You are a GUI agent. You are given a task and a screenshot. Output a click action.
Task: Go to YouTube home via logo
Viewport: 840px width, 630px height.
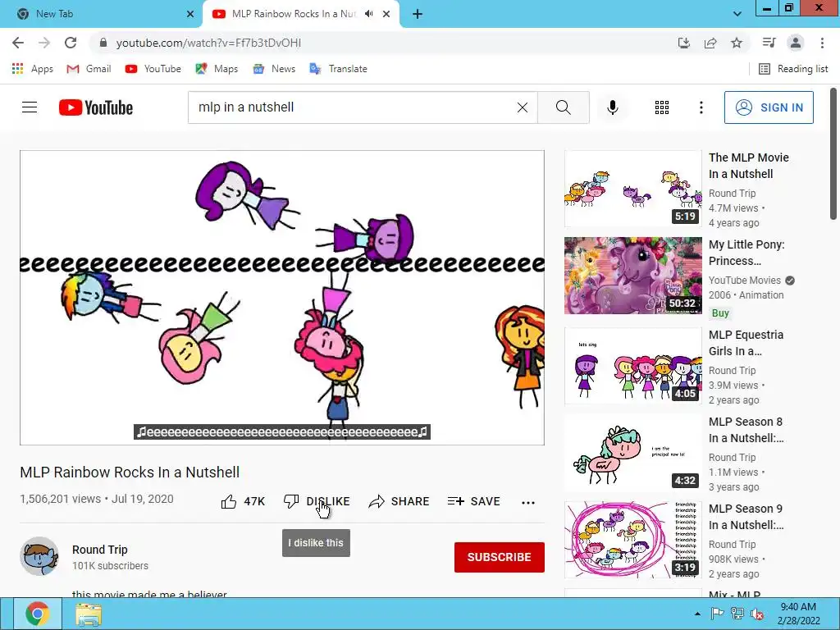coord(96,107)
